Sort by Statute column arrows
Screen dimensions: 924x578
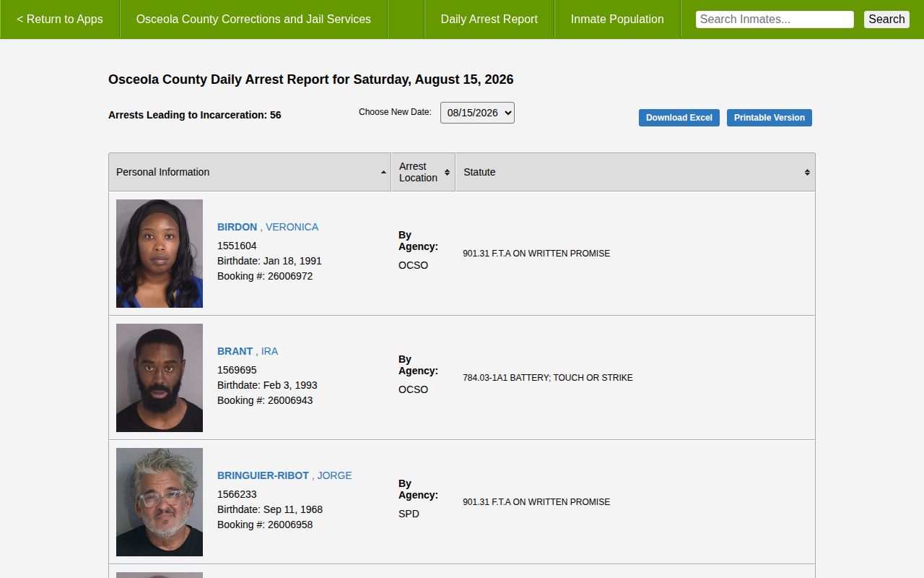point(807,172)
